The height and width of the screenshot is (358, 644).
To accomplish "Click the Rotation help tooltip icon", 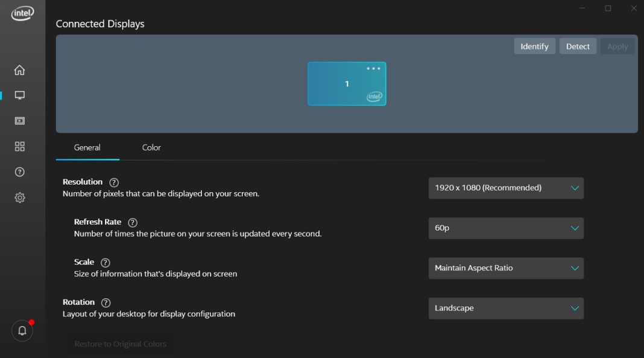I will [x=106, y=302].
